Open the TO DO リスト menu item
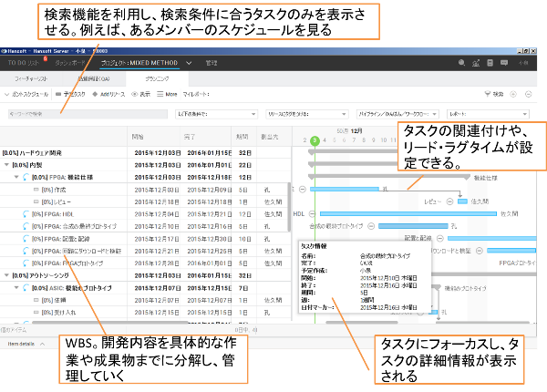 tap(24, 63)
